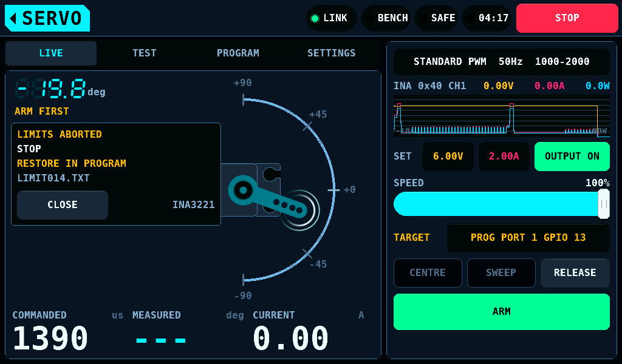Open the PROG PORT 1 GPIO 13 target selector
The image size is (622, 364).
click(528, 238)
